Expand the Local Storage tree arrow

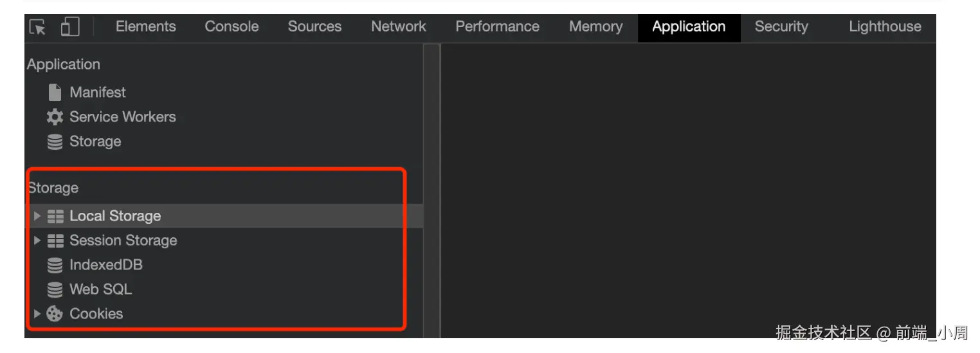[37, 216]
